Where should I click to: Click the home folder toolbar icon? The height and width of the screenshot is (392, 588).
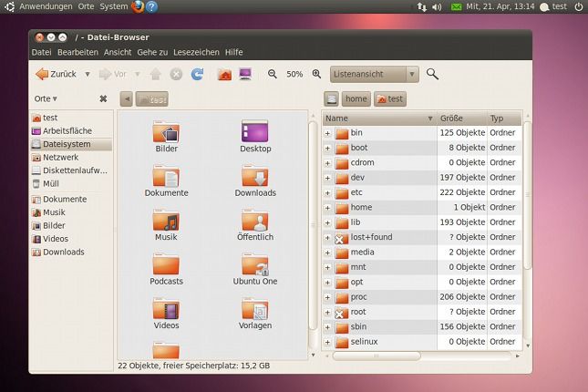point(224,74)
